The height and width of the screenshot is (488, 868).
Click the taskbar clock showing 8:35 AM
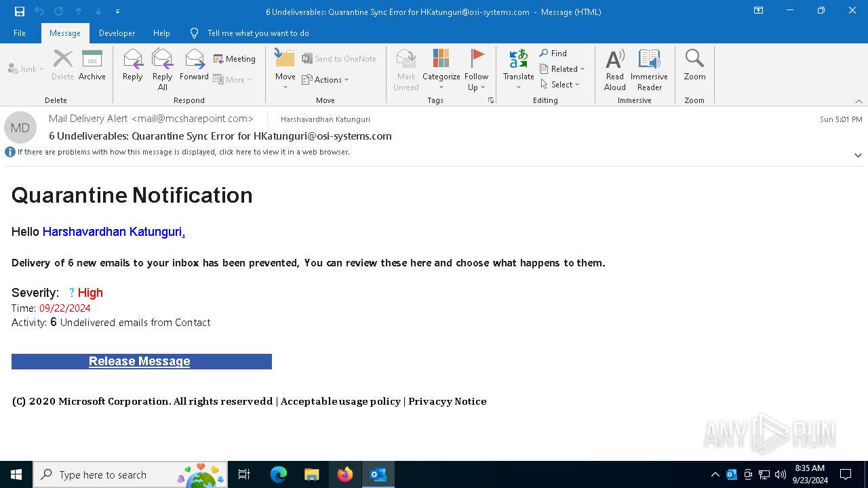(810, 474)
